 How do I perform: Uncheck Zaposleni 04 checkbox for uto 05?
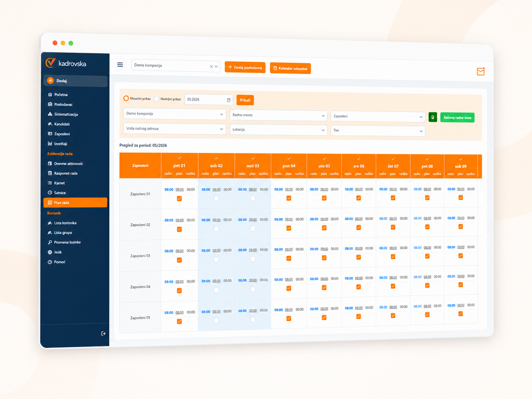pyautogui.click(x=324, y=288)
